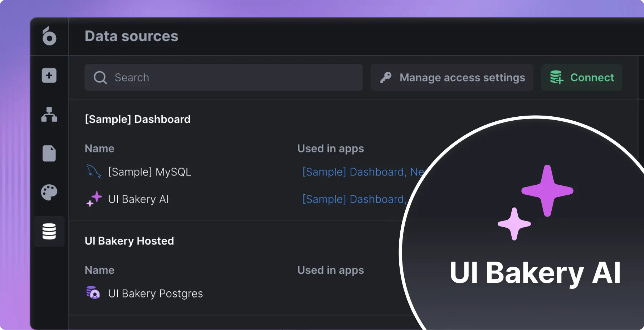Follow the [Sample] Dashboard link in UI Bakery AI row
644x330 pixels.
(x=353, y=199)
